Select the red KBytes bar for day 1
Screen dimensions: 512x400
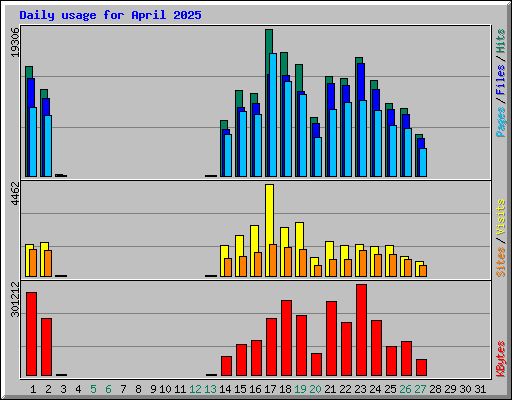click(x=31, y=334)
